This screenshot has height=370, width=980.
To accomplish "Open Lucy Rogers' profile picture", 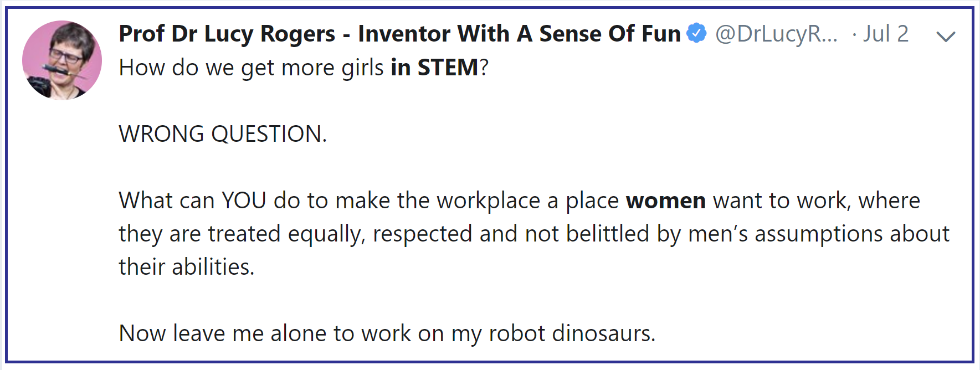I will (62, 60).
